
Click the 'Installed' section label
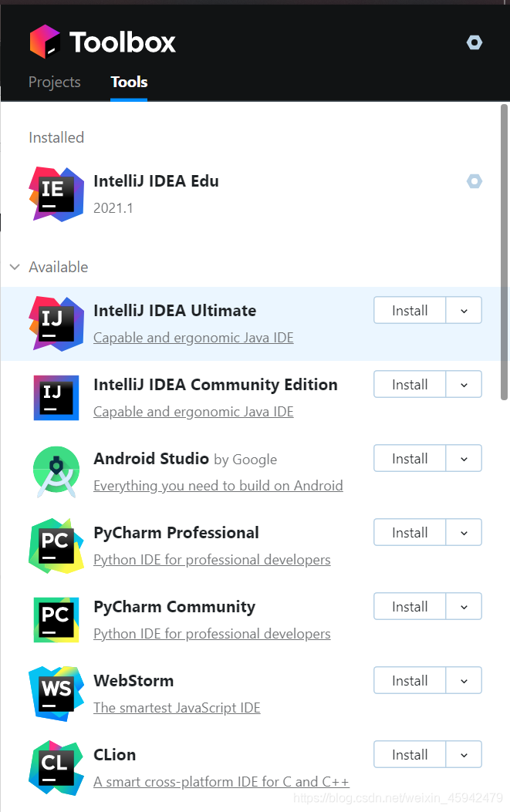(x=56, y=138)
